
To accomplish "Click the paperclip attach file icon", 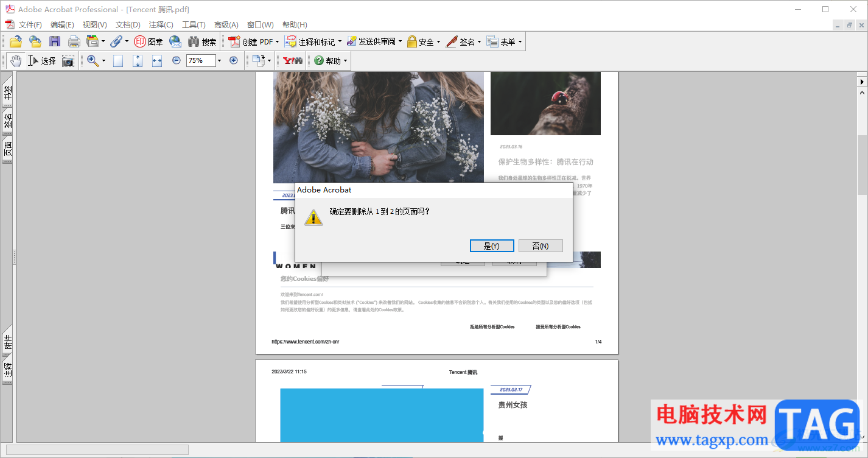I will pyautogui.click(x=116, y=41).
